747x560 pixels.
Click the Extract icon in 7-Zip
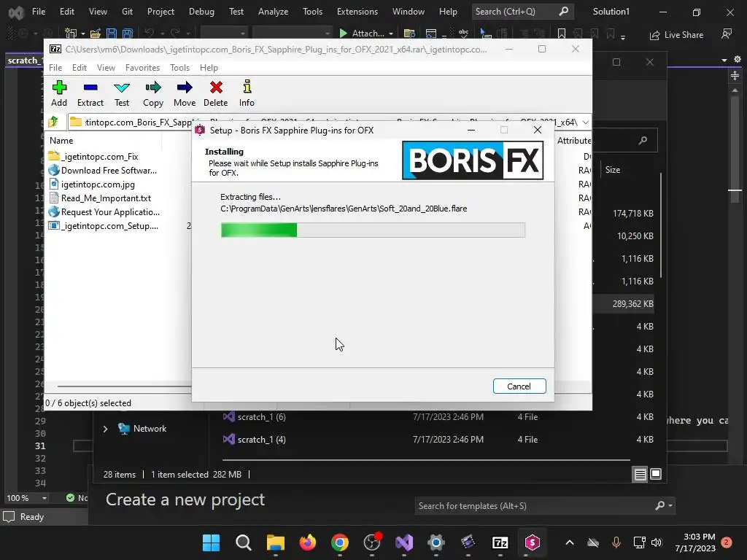point(90,93)
